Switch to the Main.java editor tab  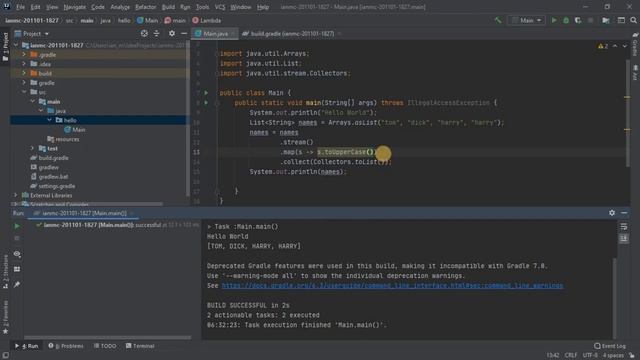coord(215,33)
